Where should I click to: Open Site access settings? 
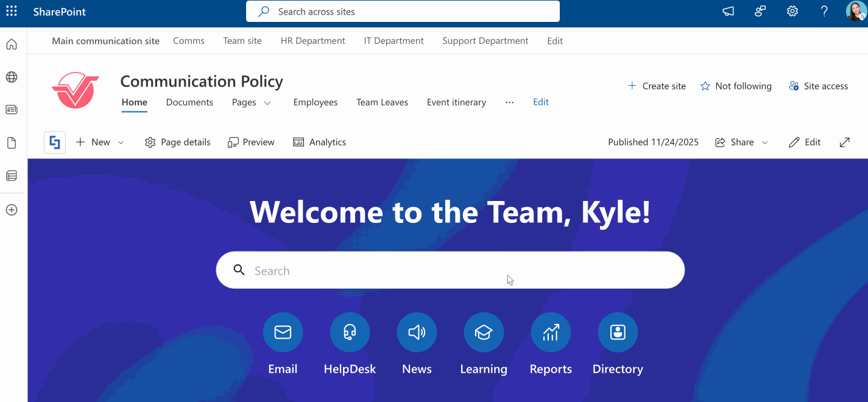(x=818, y=86)
